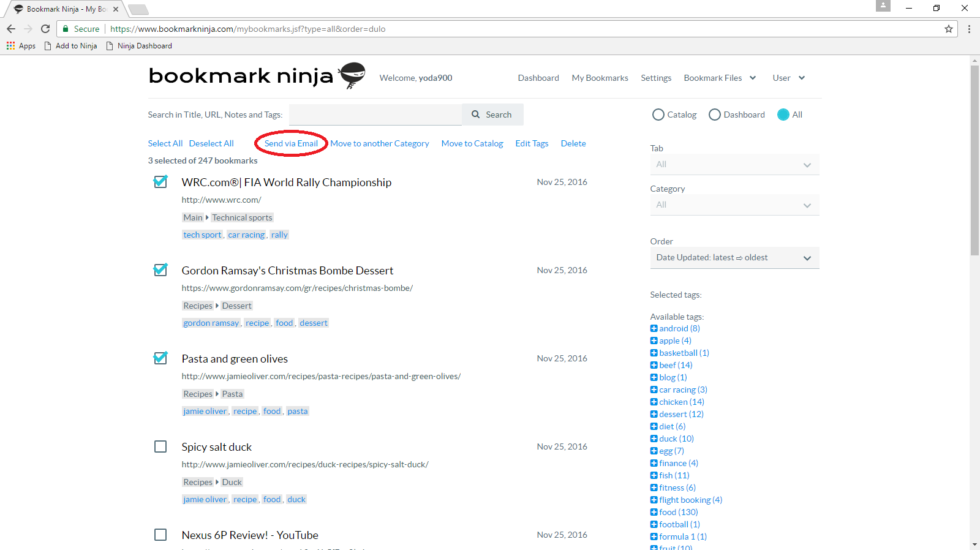Viewport: 980px width, 550px height.
Task: Click plus icon beside fitness (6)
Action: click(x=654, y=488)
